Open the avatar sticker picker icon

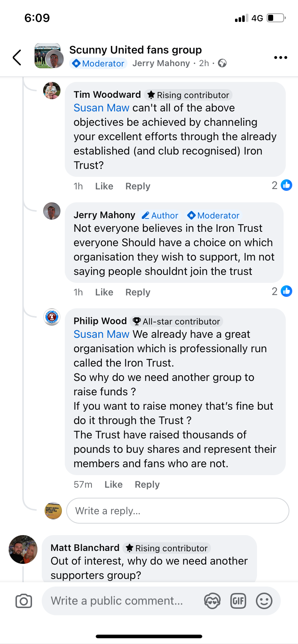click(212, 601)
